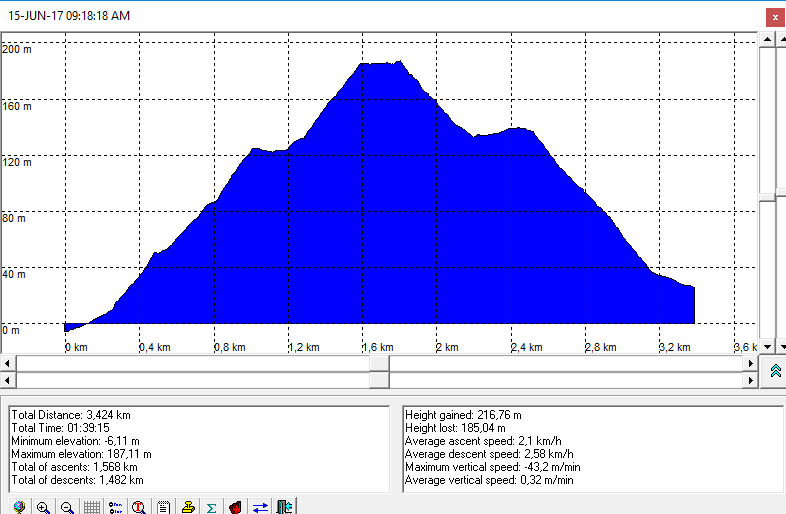This screenshot has height=514, width=786.
Task: Close the profile window with red X
Action: (x=774, y=17)
